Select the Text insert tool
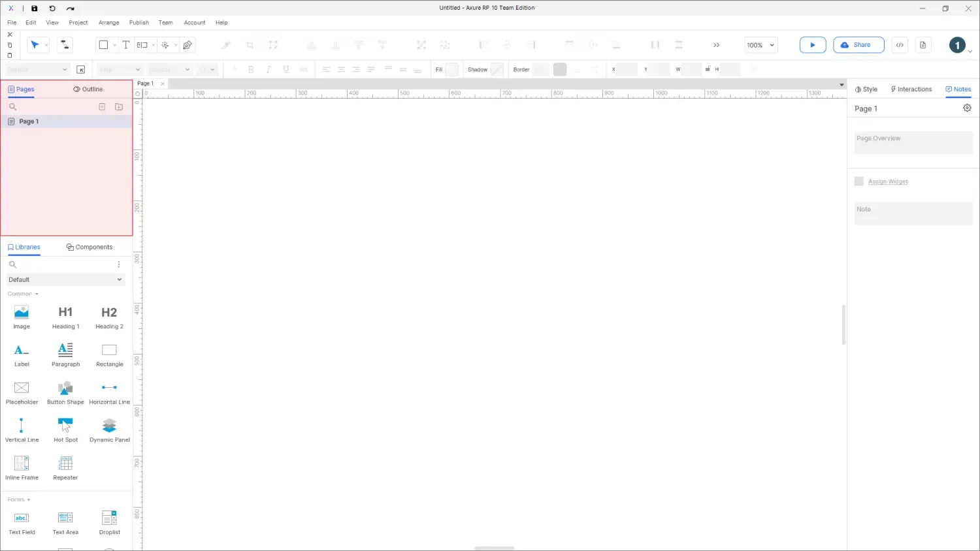Image resolution: width=980 pixels, height=551 pixels. 126,45
